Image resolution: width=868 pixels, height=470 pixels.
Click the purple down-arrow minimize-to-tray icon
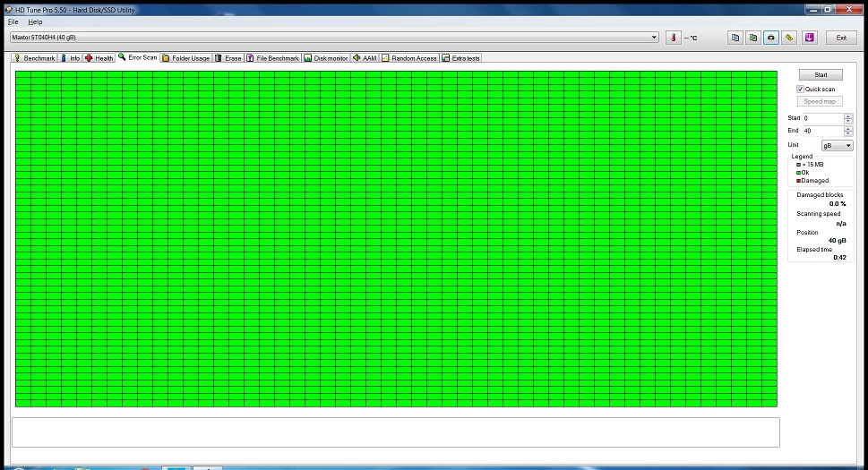pyautogui.click(x=810, y=38)
